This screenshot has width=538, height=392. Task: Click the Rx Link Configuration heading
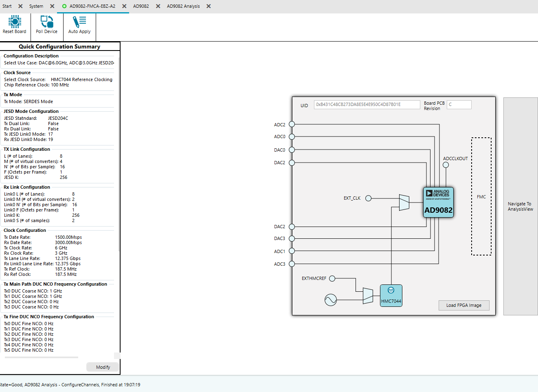[27, 187]
